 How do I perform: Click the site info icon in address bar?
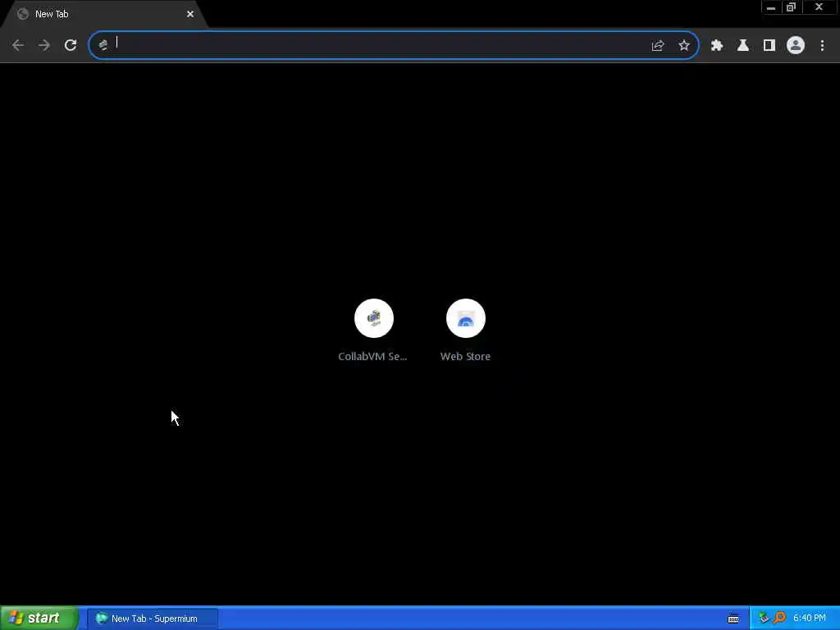pyautogui.click(x=103, y=46)
